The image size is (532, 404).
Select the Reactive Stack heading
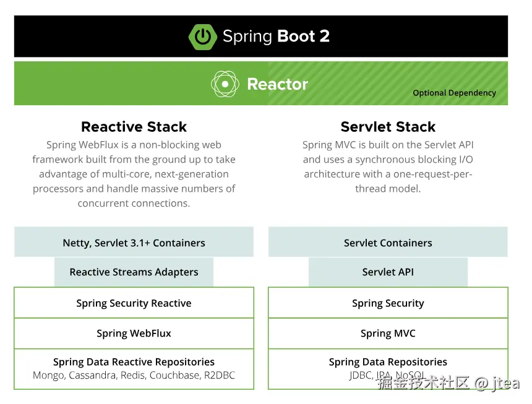[134, 127]
